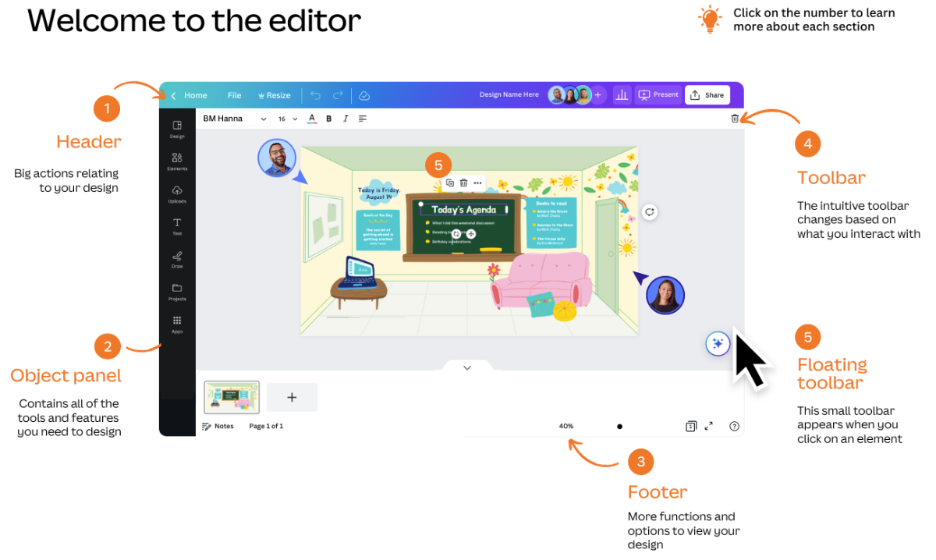
Task: Click the magic assistant sparkle button
Action: pyautogui.click(x=718, y=343)
